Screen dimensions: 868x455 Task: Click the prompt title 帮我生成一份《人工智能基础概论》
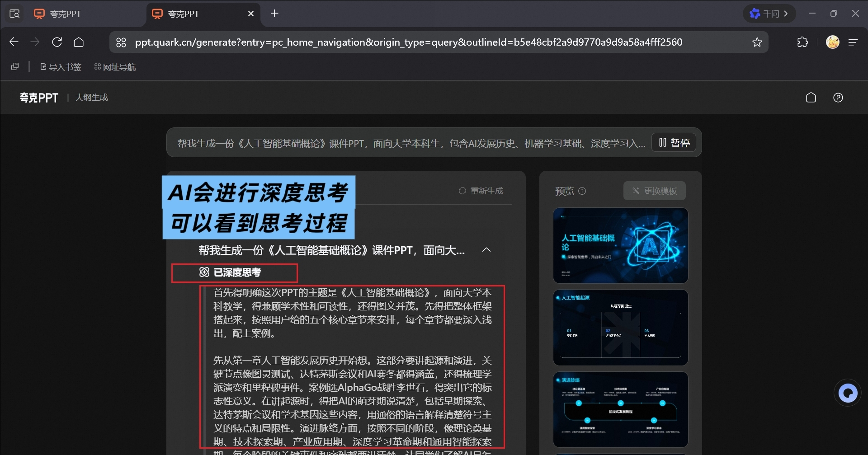(x=331, y=250)
